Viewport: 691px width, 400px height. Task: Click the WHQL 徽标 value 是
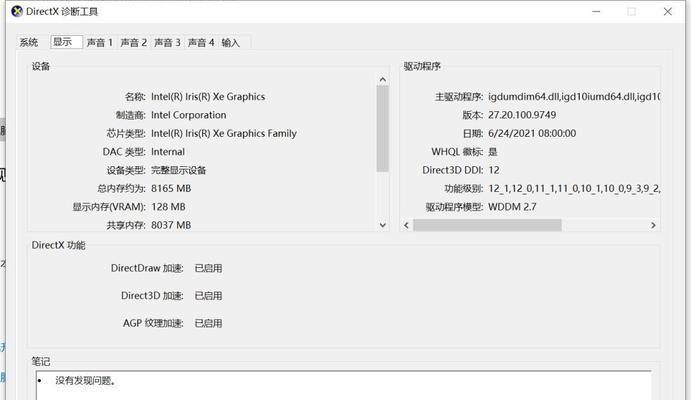pyautogui.click(x=493, y=152)
